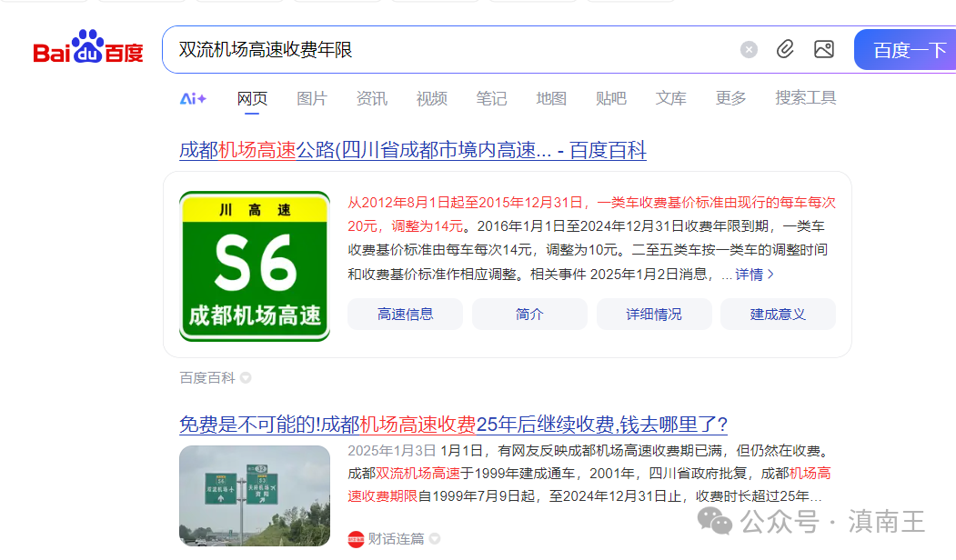The image size is (956, 560).
Task: Switch to the AI+ tab
Action: point(193,98)
